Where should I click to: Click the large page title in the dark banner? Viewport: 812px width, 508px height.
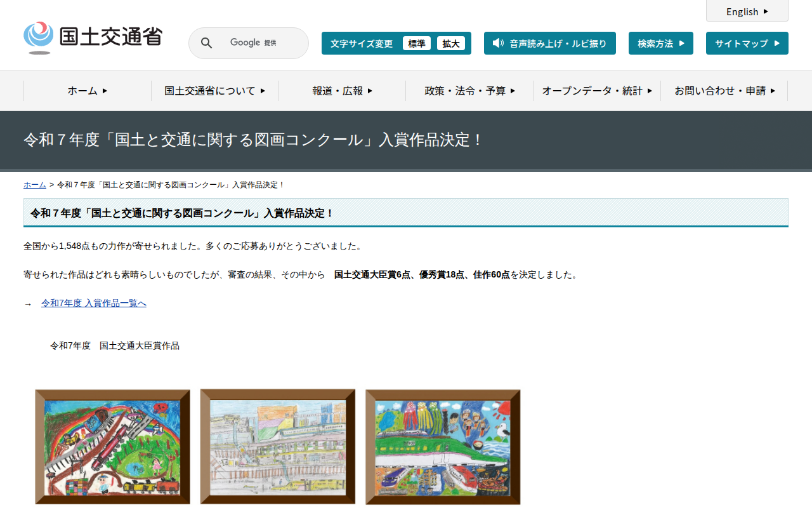[254, 140]
